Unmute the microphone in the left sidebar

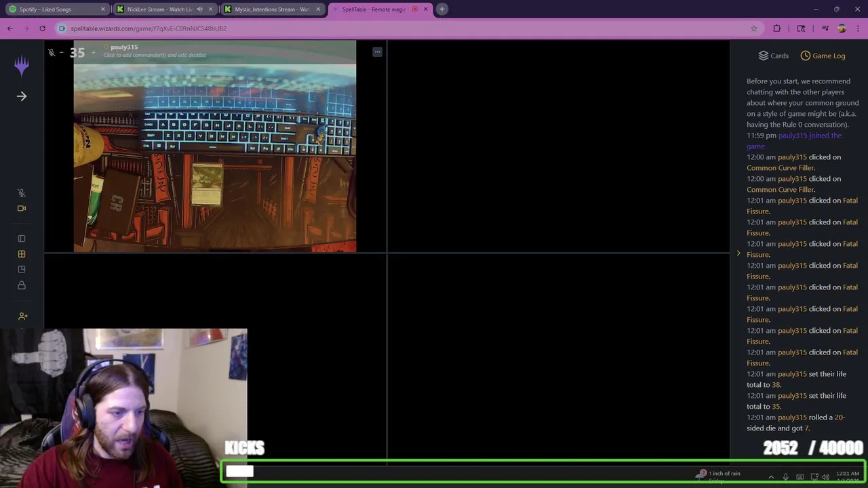tap(22, 193)
